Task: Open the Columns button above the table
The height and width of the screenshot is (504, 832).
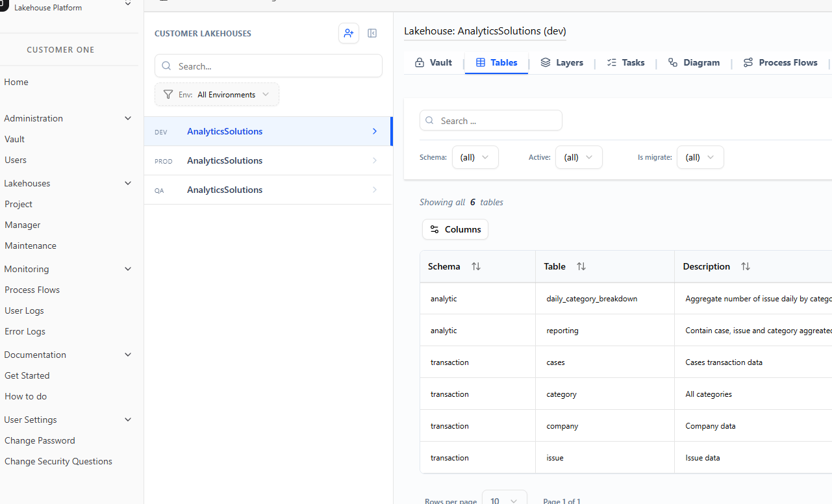Action: (455, 229)
